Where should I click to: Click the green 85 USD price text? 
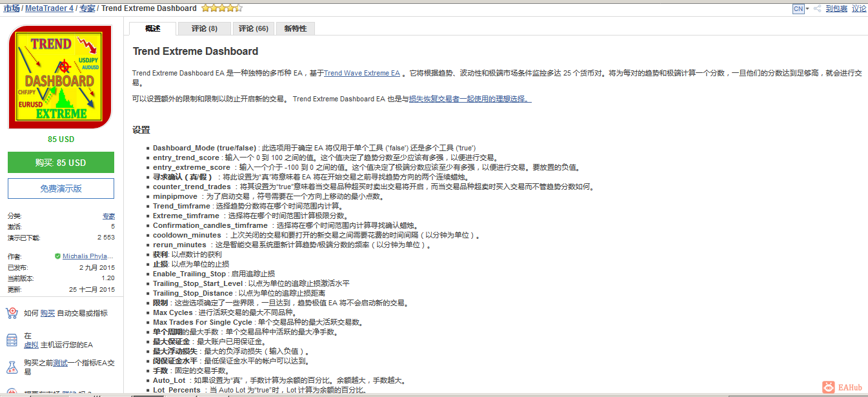(61, 139)
